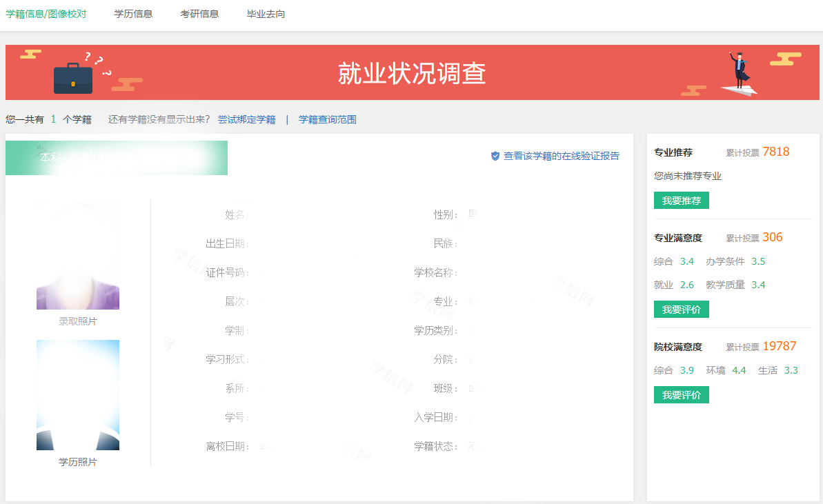Click the green student record header banner

click(116, 157)
